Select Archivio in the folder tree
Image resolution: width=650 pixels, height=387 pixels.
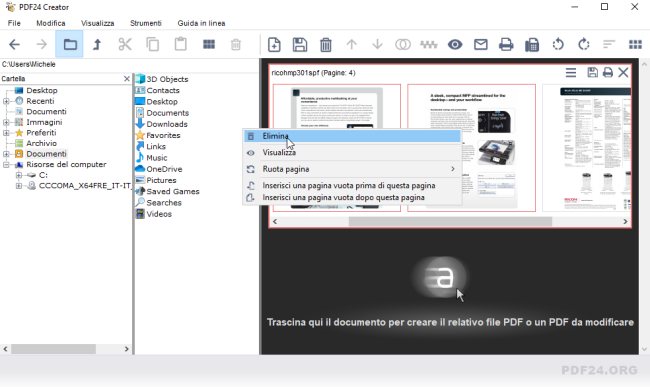[x=41, y=143]
